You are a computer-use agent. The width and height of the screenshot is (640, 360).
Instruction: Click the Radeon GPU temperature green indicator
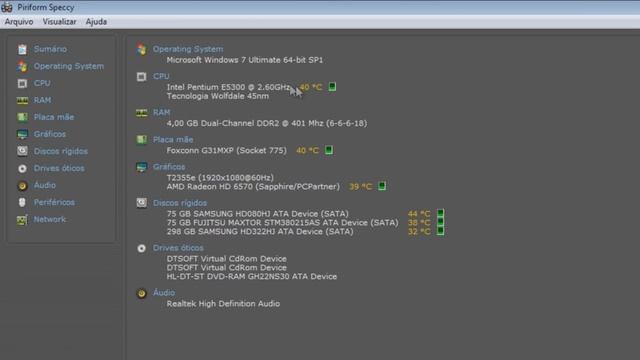pyautogui.click(x=382, y=186)
